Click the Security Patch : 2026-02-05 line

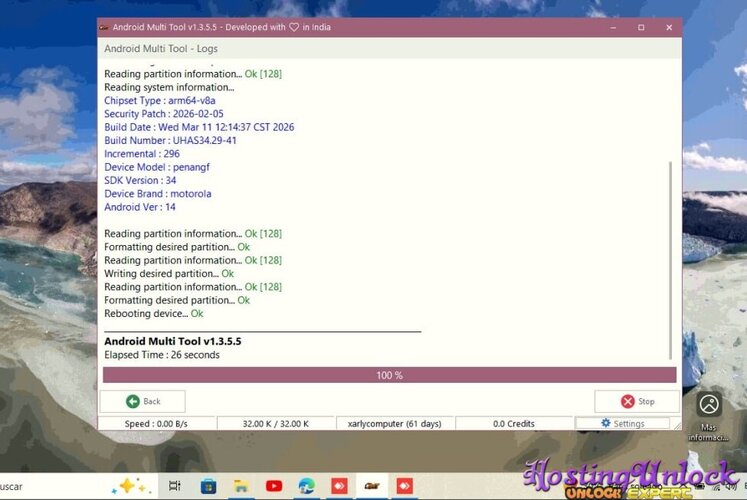[x=164, y=114]
